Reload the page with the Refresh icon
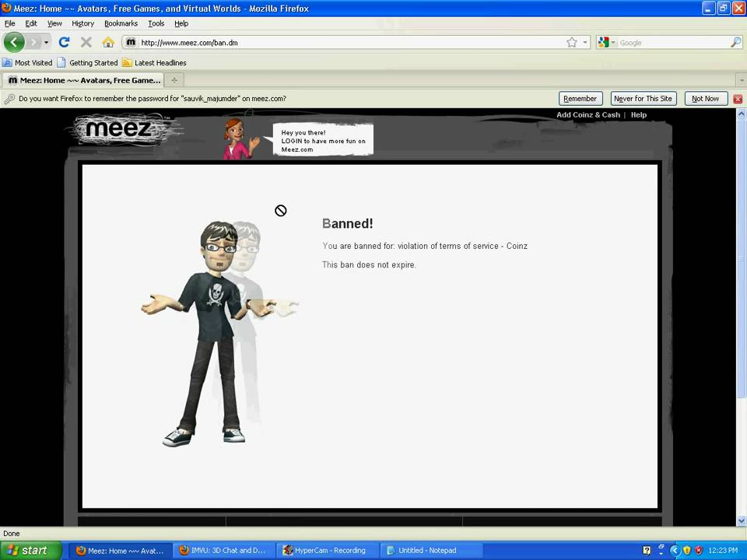This screenshot has width=747, height=560. pyautogui.click(x=64, y=42)
